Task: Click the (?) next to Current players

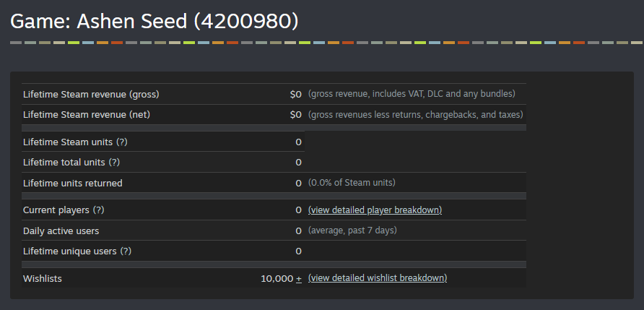Action: pyautogui.click(x=98, y=210)
